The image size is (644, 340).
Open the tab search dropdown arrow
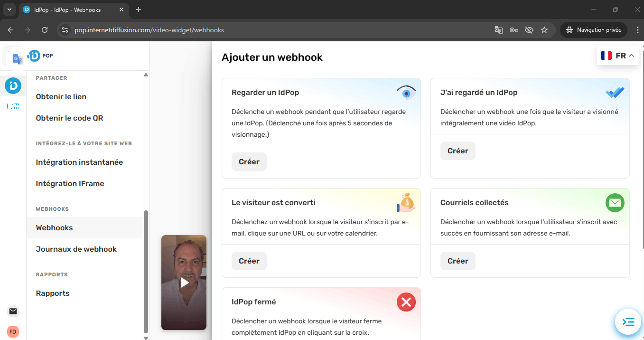9,9
